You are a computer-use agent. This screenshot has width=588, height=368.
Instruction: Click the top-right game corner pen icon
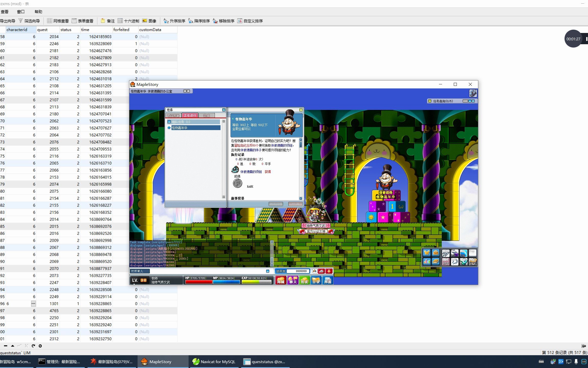(473, 93)
